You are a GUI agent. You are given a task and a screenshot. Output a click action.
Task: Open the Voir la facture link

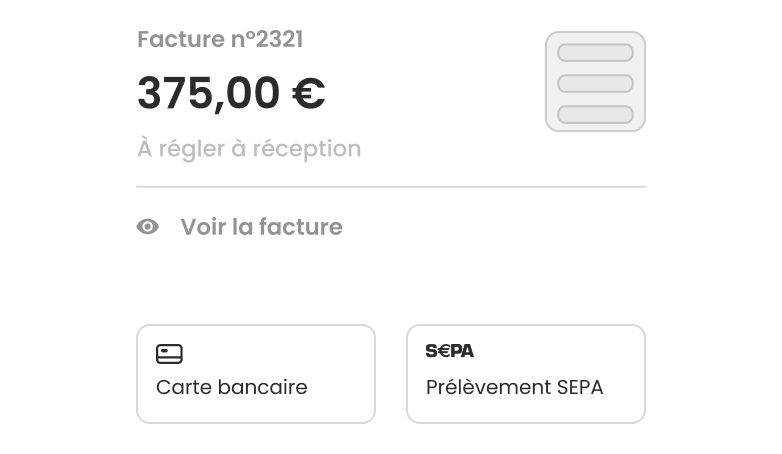pos(239,227)
